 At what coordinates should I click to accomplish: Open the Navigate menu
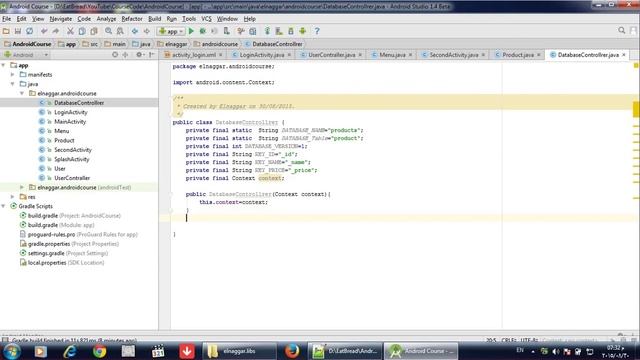point(60,19)
